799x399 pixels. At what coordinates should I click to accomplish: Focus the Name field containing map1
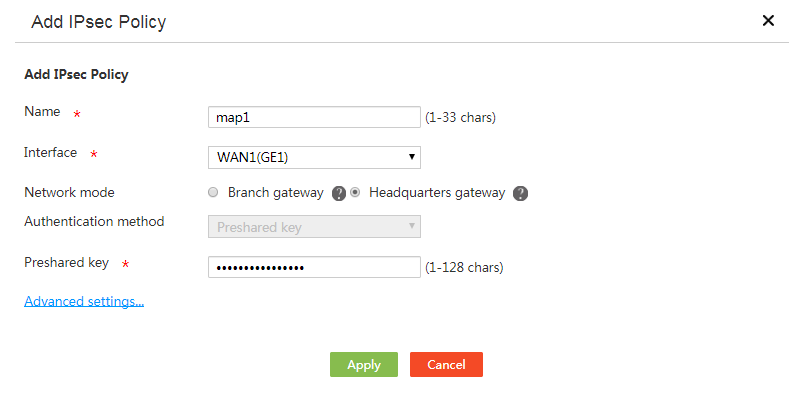[x=314, y=117]
